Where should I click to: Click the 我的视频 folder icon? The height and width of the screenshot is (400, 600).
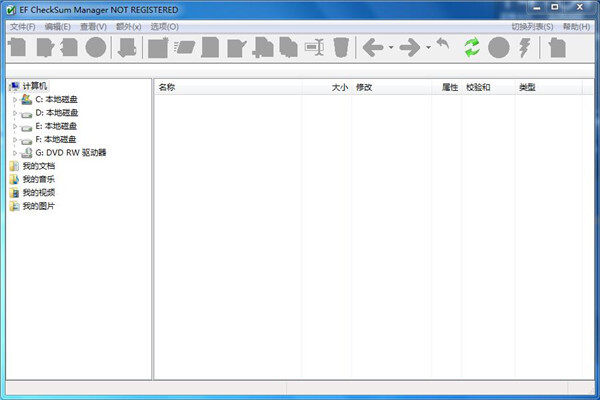(x=14, y=193)
